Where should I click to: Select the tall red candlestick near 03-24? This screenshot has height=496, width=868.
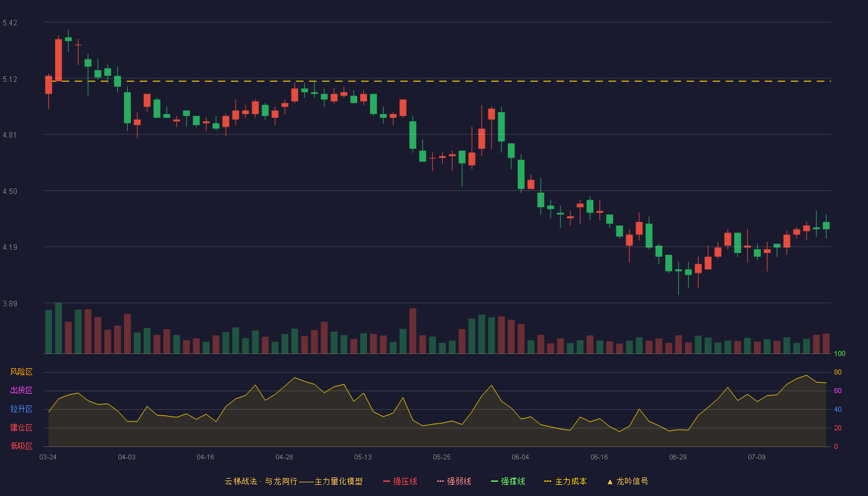pyautogui.click(x=58, y=60)
